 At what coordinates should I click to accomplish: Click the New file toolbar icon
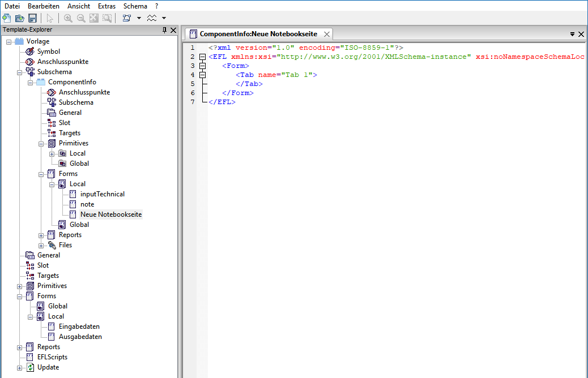[7, 18]
